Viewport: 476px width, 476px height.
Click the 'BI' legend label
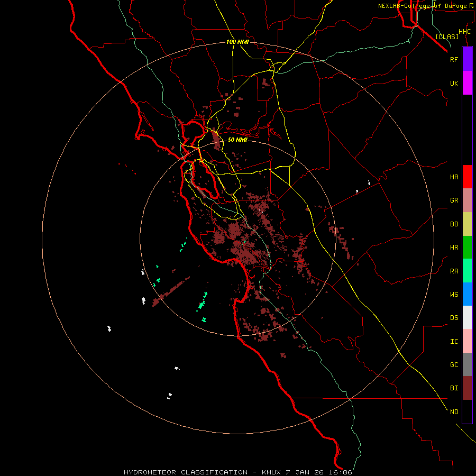click(x=454, y=388)
